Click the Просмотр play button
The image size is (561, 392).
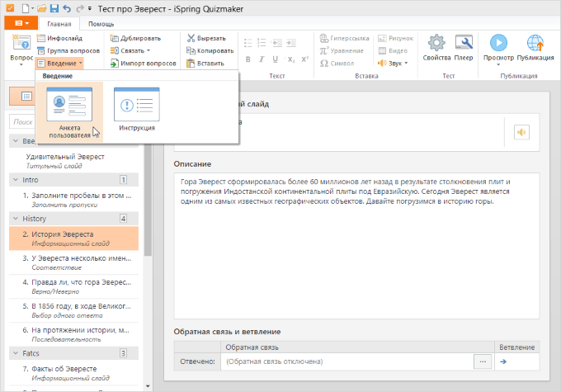498,43
